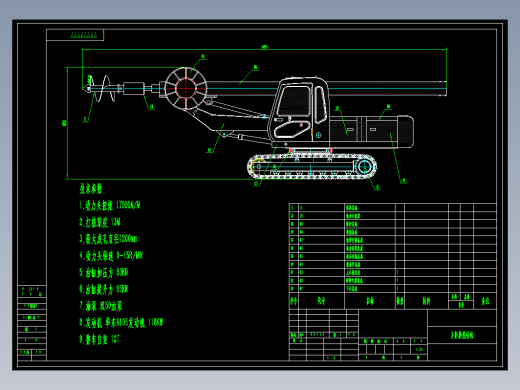Viewport: 520px width, 390px height.
Task: Click line 9 vehicle weight 12T text
Action: click(99, 339)
